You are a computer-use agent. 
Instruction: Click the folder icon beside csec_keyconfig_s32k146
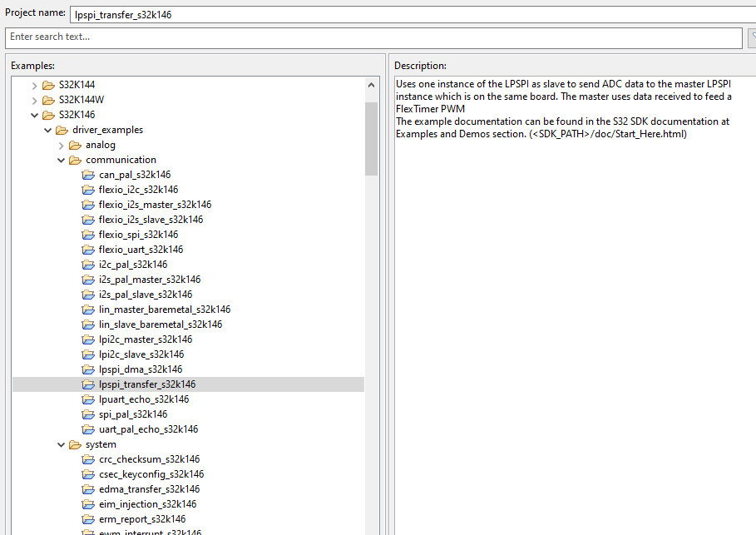[88, 473]
